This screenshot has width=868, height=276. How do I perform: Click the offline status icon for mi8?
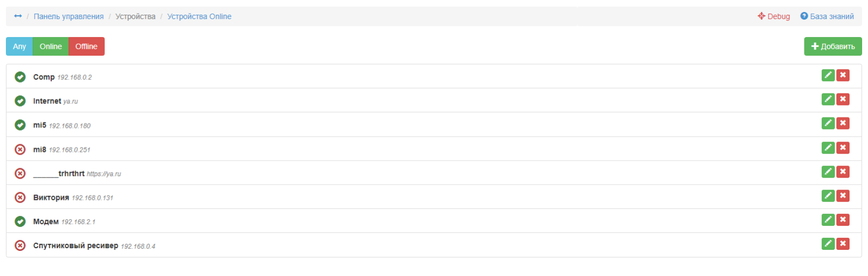point(20,149)
